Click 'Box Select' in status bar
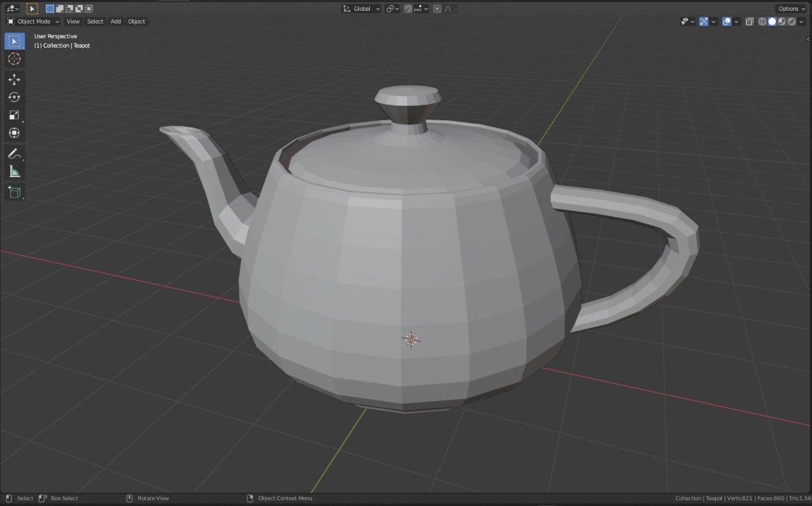The width and height of the screenshot is (812, 506). [x=64, y=498]
